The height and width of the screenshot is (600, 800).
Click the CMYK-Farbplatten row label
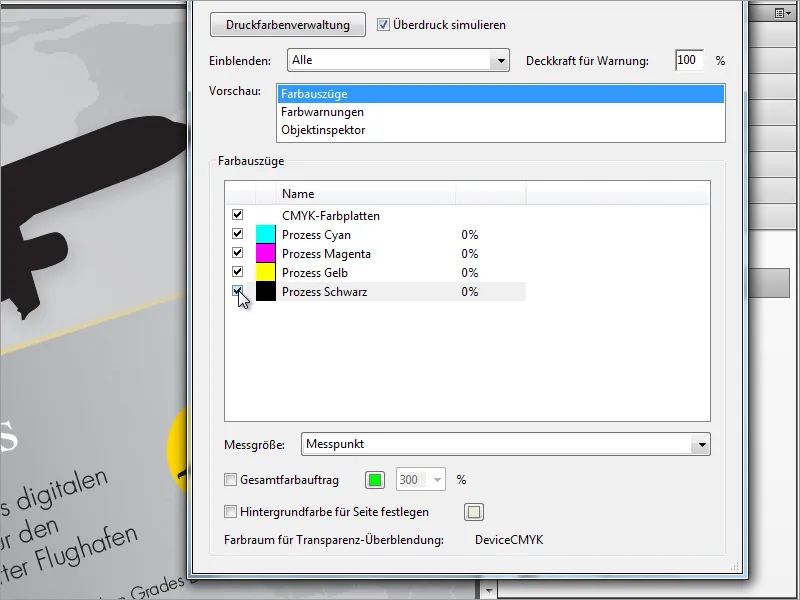(331, 216)
